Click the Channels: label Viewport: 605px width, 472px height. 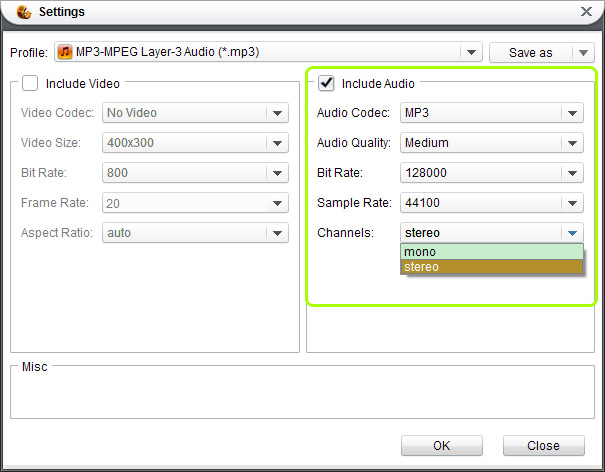[x=345, y=233]
